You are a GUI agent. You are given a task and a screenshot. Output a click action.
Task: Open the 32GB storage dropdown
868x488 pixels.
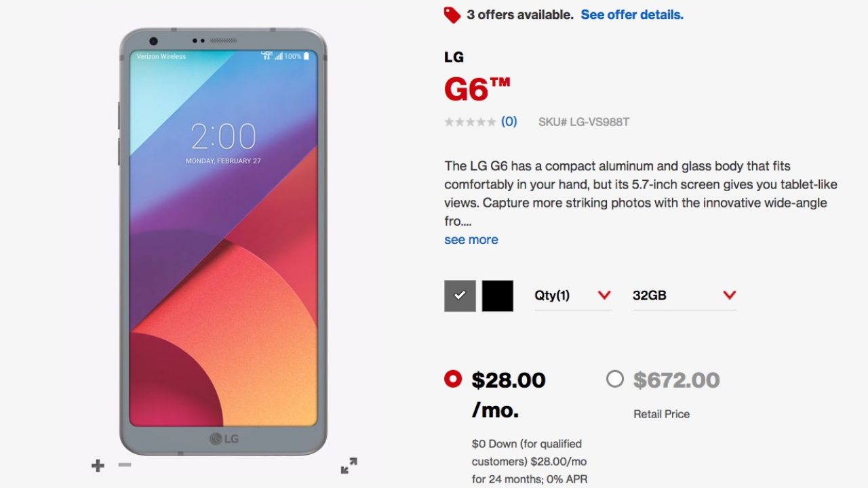point(684,296)
